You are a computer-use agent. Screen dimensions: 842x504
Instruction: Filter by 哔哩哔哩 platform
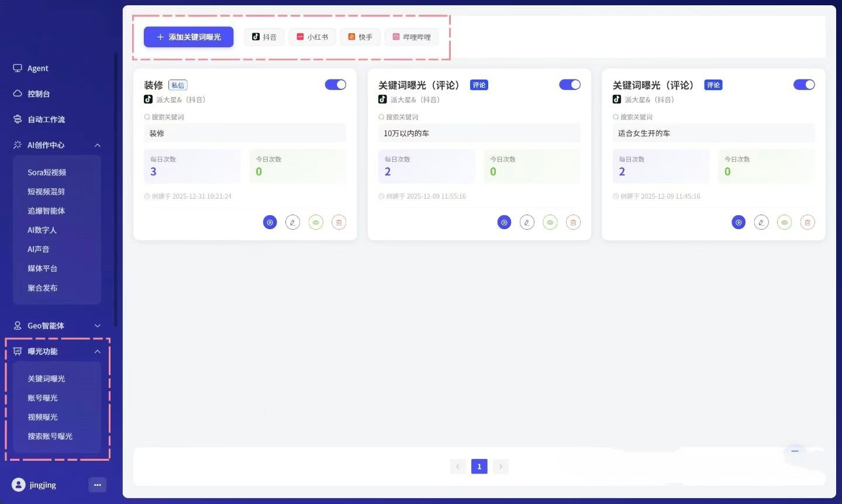coord(412,37)
